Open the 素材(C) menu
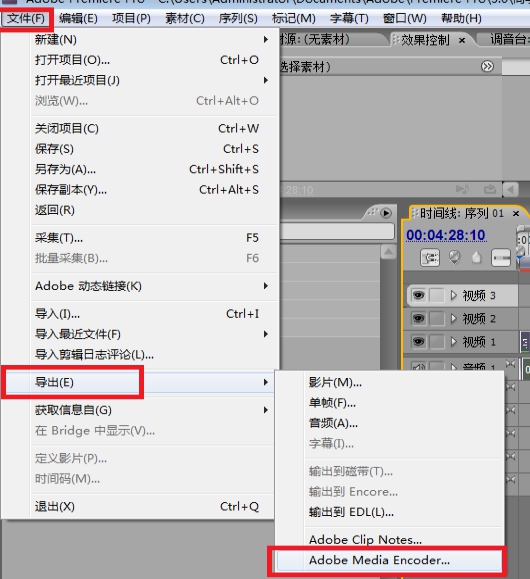The image size is (530, 579). coord(185,18)
